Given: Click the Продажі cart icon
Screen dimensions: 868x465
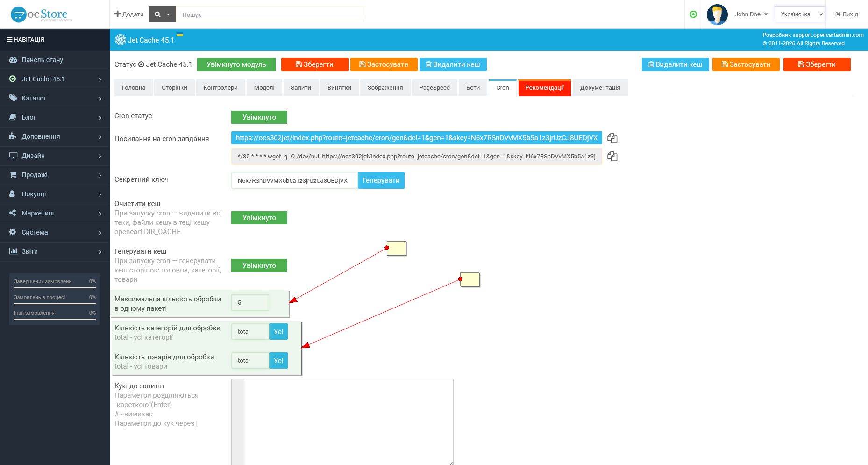Looking at the screenshot, I should point(13,175).
